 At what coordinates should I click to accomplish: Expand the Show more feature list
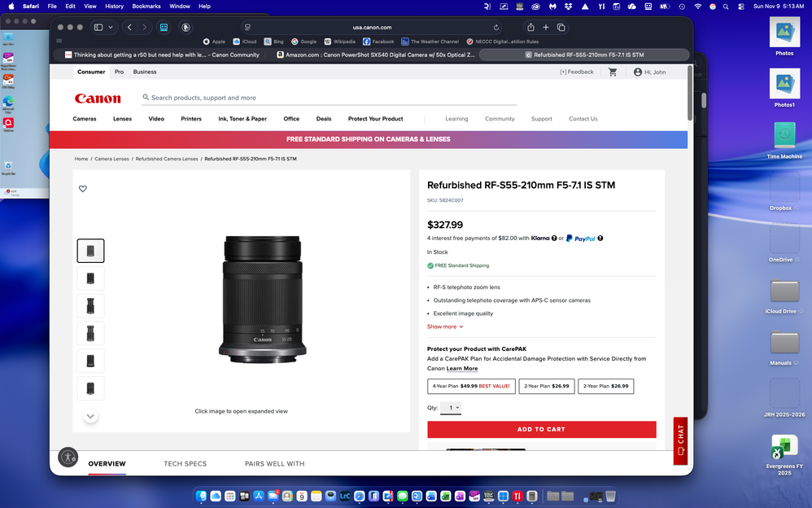(445, 326)
